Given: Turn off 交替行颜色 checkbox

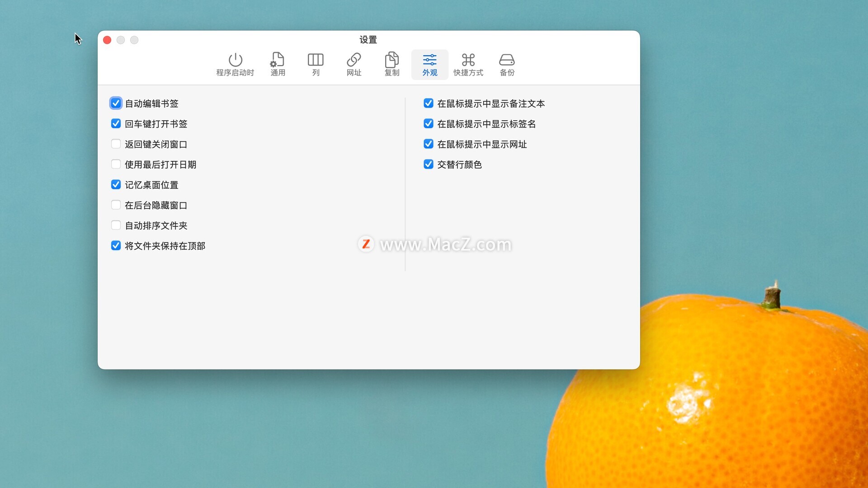Looking at the screenshot, I should pyautogui.click(x=428, y=164).
